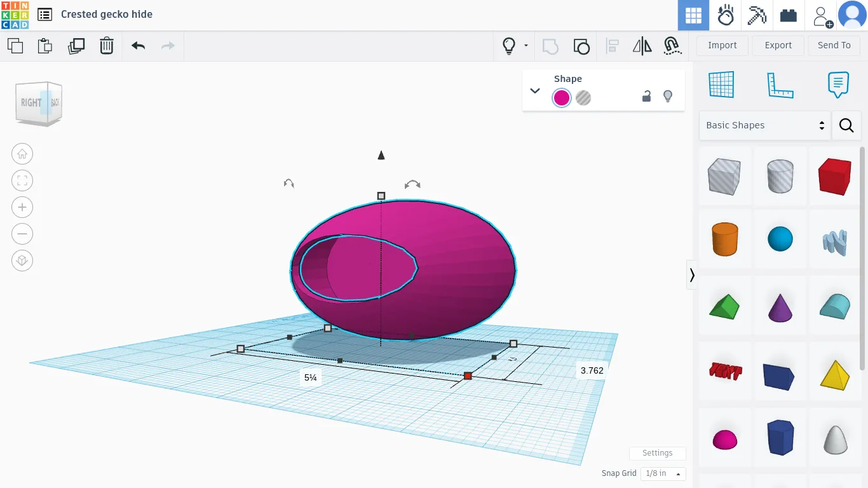Image resolution: width=868 pixels, height=488 pixels.
Task: Click the Delete trash can icon
Action: [107, 46]
